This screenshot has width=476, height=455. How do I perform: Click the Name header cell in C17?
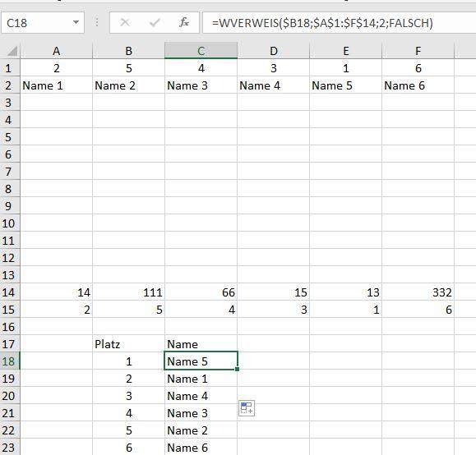point(201,344)
